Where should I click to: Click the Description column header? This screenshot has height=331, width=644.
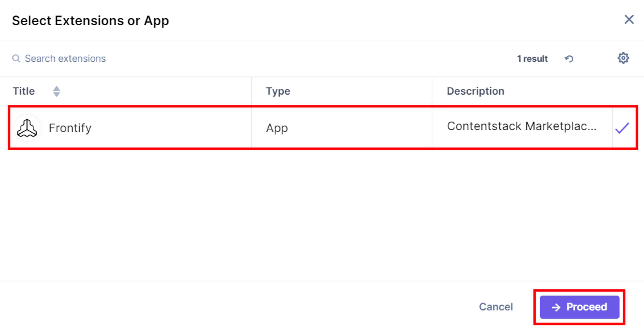point(475,91)
